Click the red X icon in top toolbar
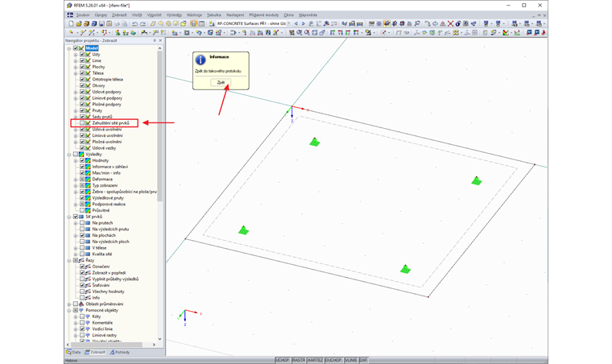This screenshot has height=364, width=612. coord(450,24)
